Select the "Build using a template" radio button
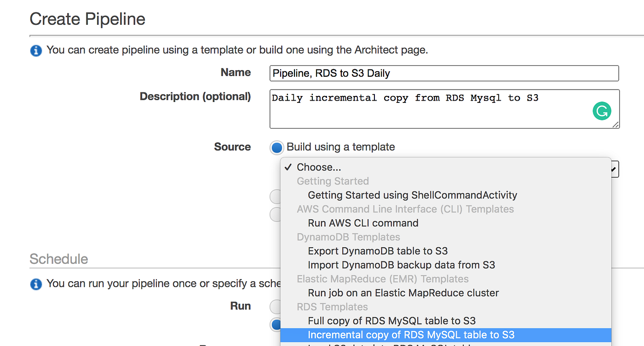Image resolution: width=644 pixels, height=346 pixels. 276,147
